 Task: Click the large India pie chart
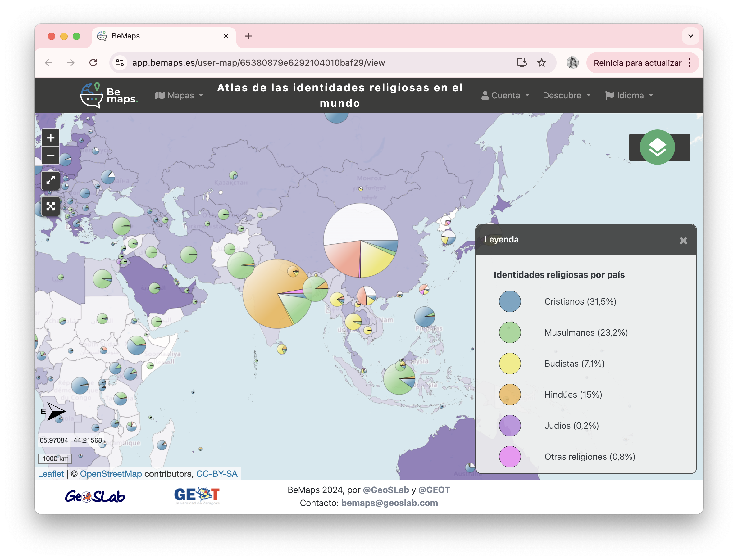[278, 294]
